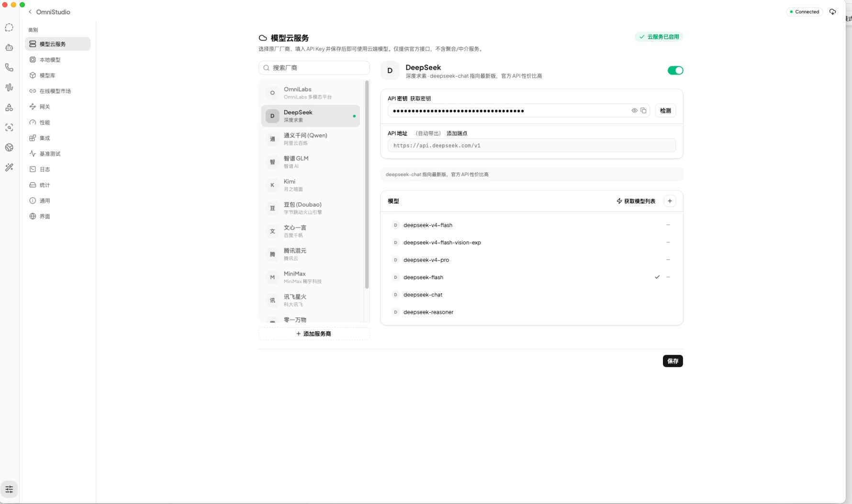Image resolution: width=852 pixels, height=504 pixels.
Task: Click the checkmark on the deepseek-flash row
Action: [657, 277]
